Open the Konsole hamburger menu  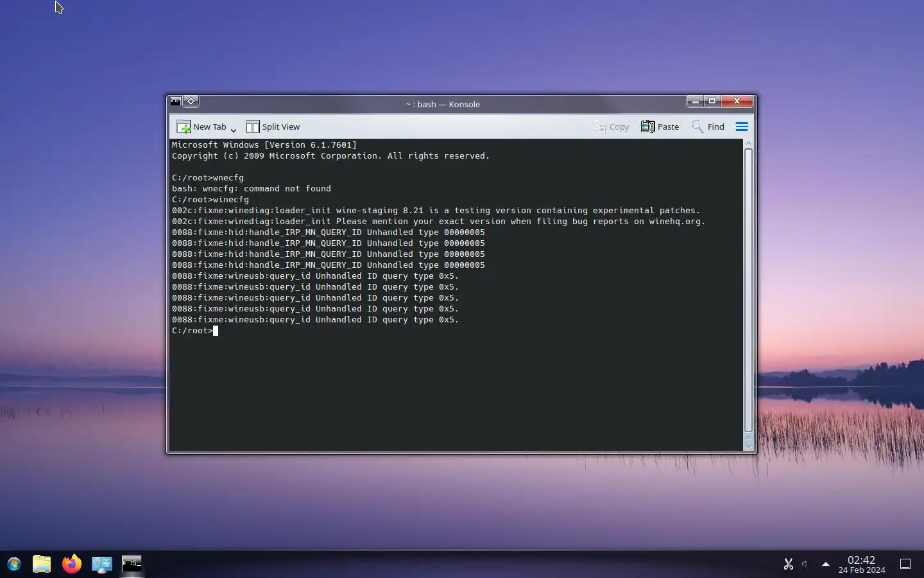(x=742, y=127)
